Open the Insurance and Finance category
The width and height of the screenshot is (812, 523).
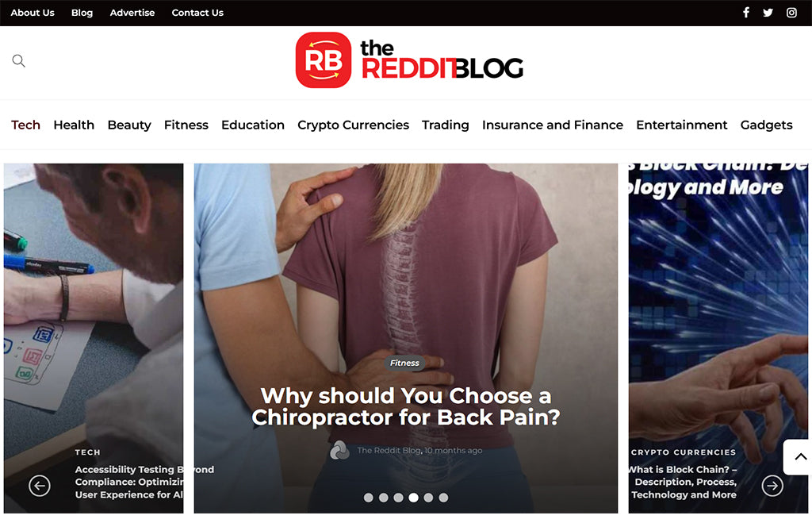click(553, 125)
